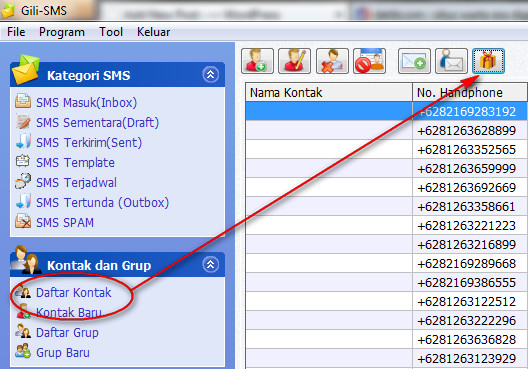Select row with number +6281263222296

[x=387, y=321]
